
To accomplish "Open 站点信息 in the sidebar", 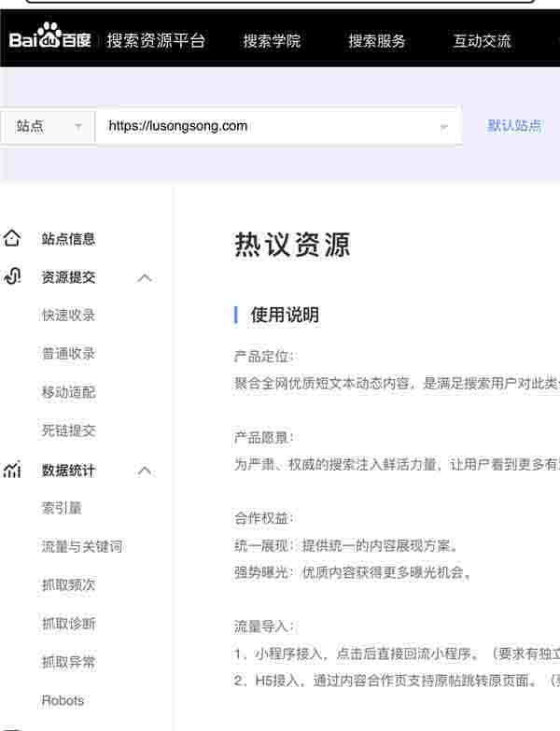I will pos(68,239).
